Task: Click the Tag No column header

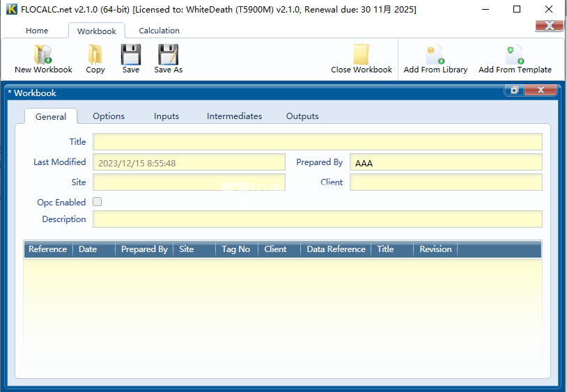Action: coord(237,249)
